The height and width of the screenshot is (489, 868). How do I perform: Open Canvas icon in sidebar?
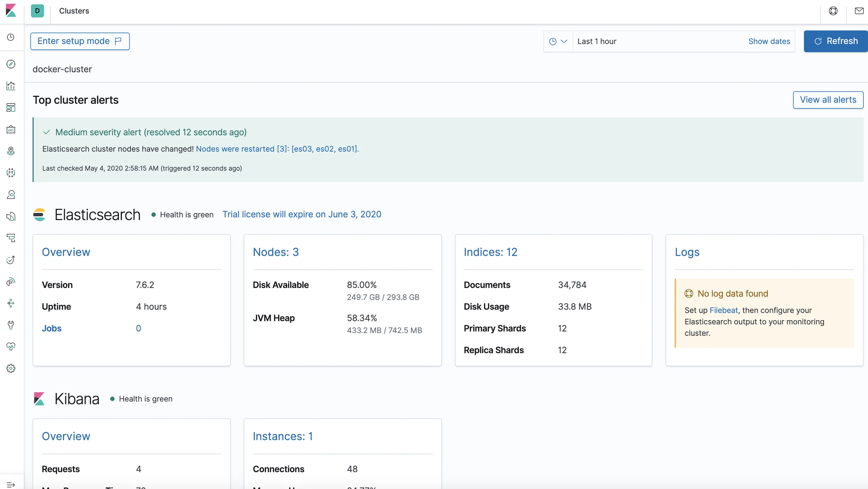(x=11, y=130)
